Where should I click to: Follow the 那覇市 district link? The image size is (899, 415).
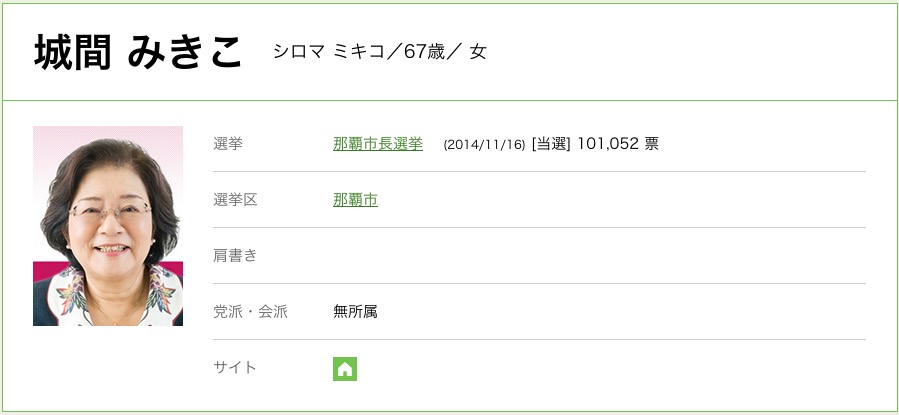coord(355,200)
